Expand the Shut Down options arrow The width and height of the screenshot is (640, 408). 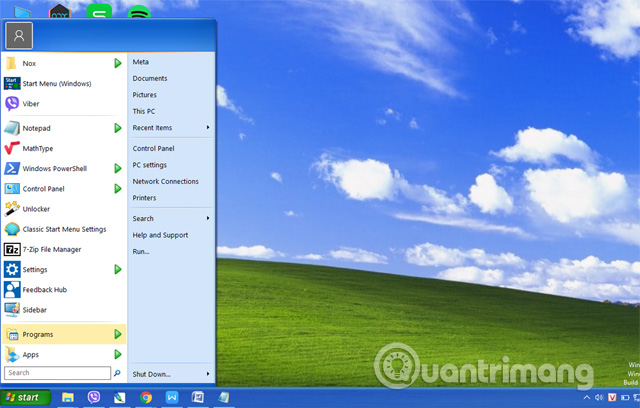coord(208,374)
